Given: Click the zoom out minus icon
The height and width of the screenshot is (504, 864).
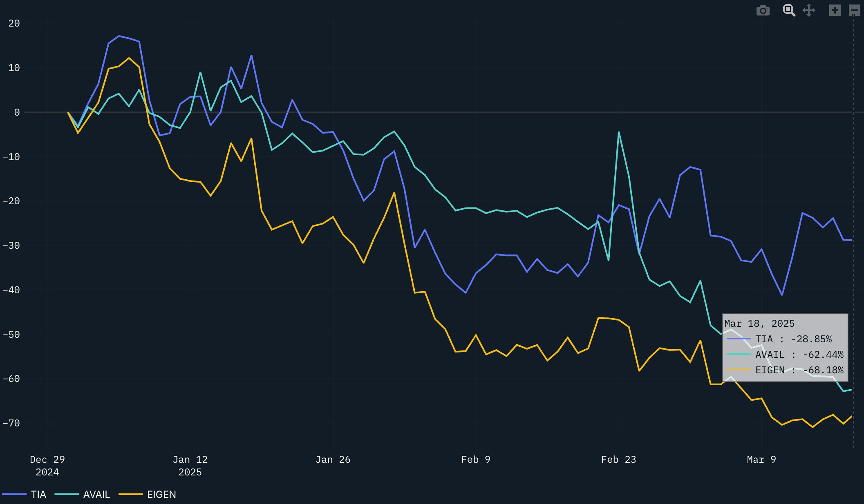Looking at the screenshot, I should tap(854, 10).
